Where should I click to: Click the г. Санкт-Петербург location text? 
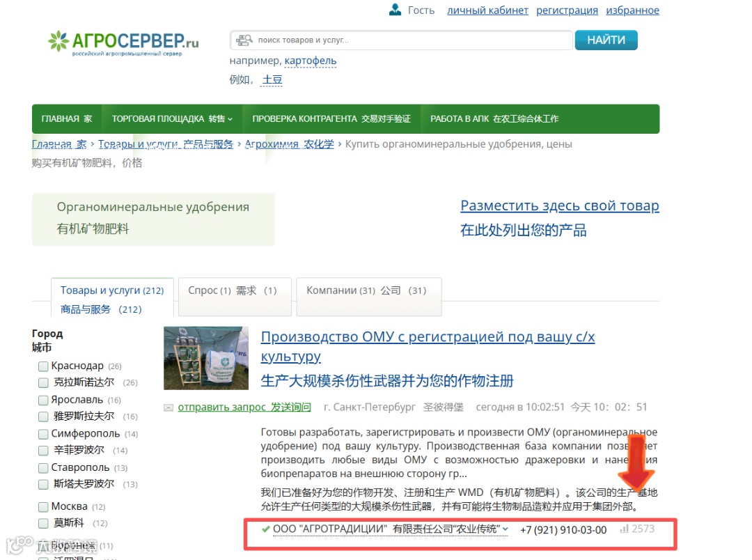[x=370, y=407]
